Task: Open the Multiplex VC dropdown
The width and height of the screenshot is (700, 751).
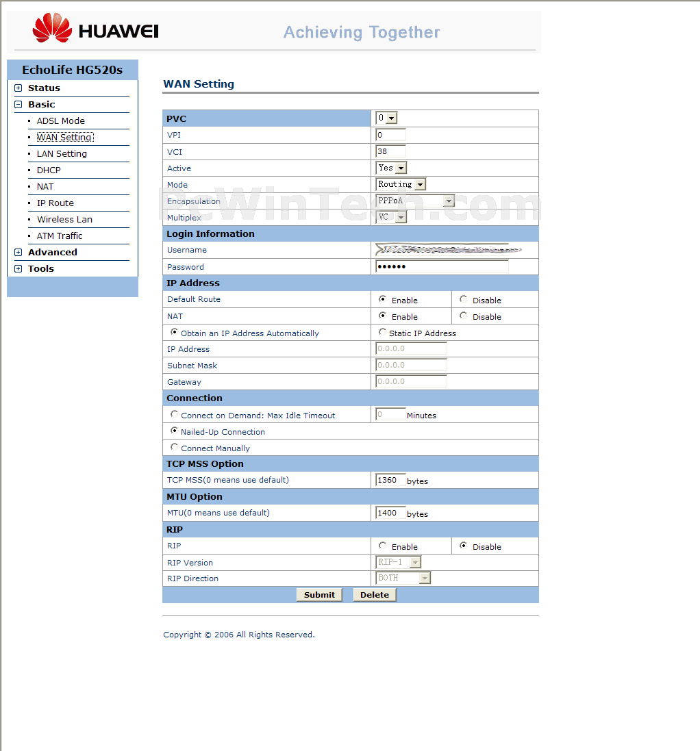Action: click(392, 217)
